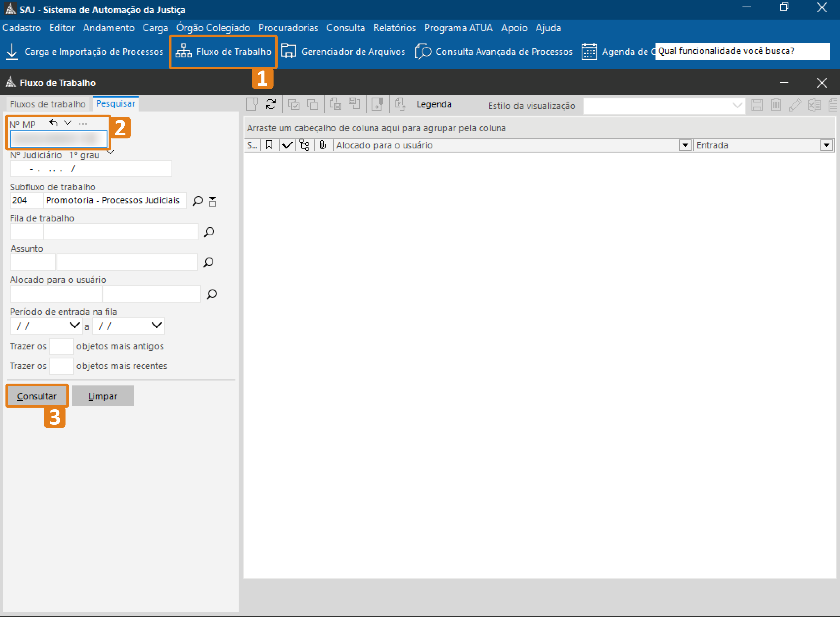Open the Entrada column filter dropdown

pos(826,145)
